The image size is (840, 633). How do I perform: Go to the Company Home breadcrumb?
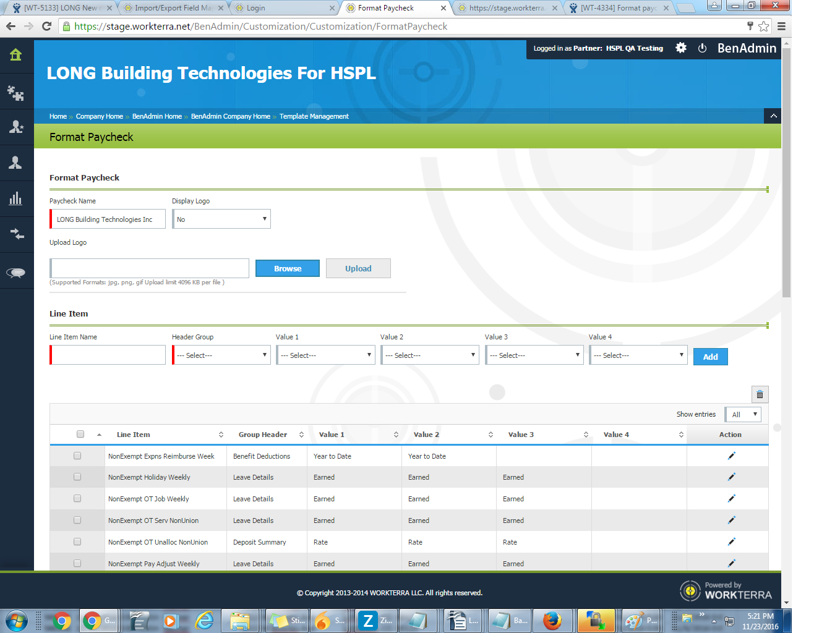(100, 116)
